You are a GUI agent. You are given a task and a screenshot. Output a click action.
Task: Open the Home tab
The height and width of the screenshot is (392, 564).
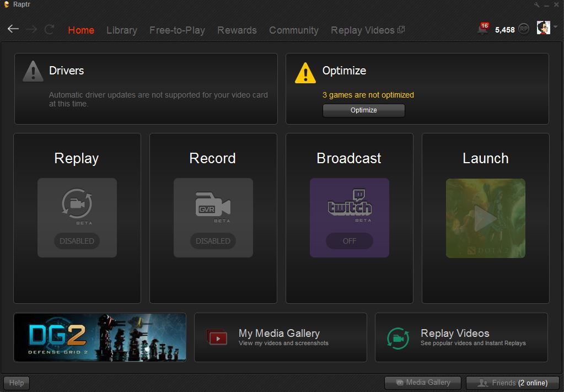[81, 30]
